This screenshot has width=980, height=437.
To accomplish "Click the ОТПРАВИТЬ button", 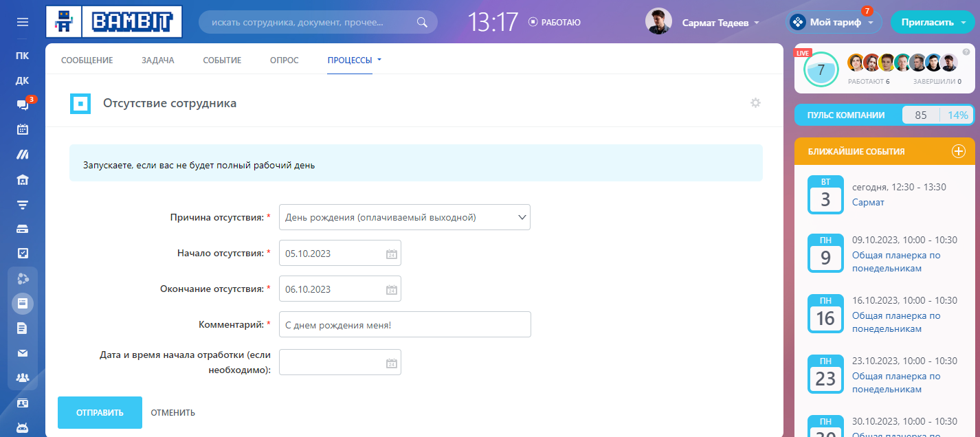I will [100, 413].
